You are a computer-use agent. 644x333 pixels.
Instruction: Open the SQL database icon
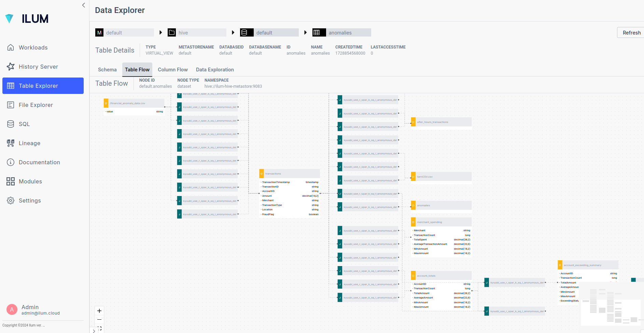[x=11, y=124]
